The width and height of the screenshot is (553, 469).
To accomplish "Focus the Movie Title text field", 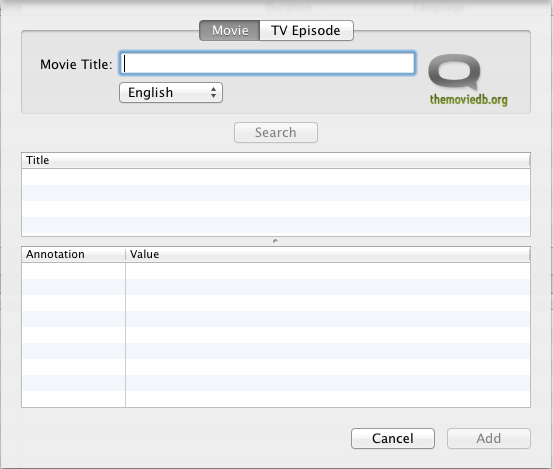I will pos(267,63).
